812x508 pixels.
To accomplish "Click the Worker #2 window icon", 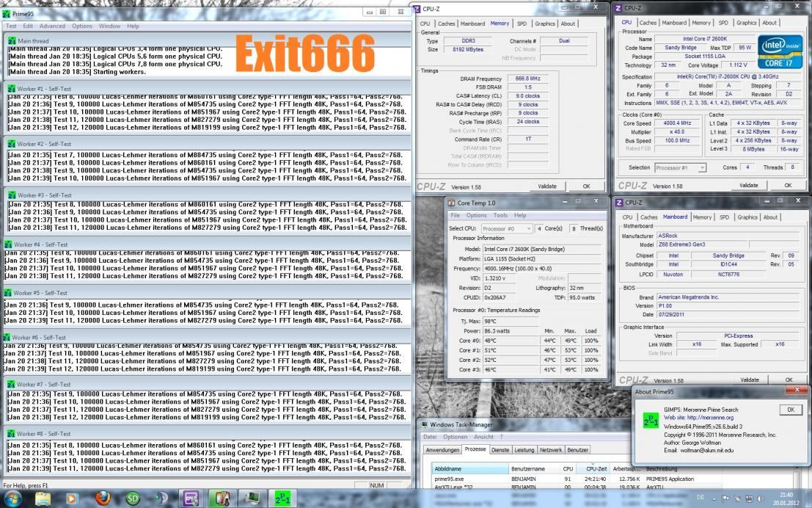I will [12, 144].
